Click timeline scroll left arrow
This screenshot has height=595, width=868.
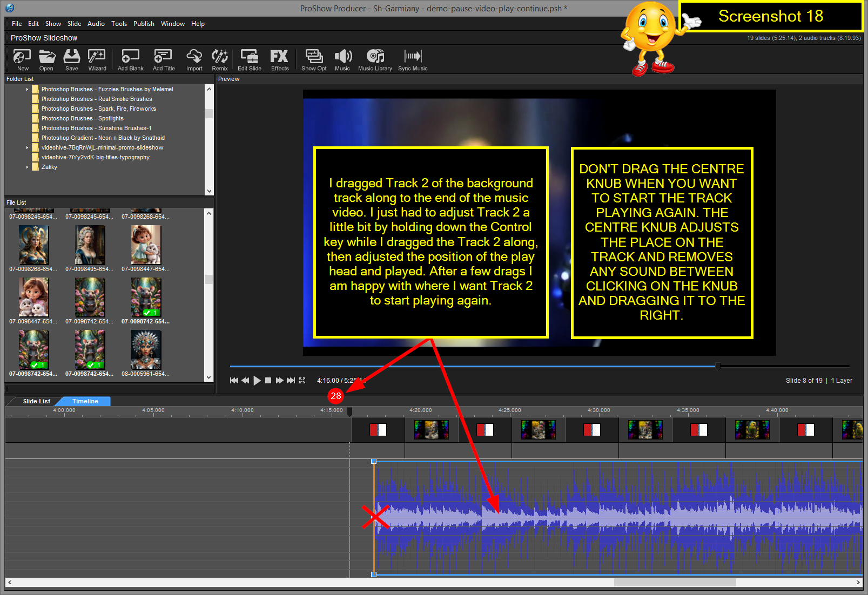click(x=10, y=583)
